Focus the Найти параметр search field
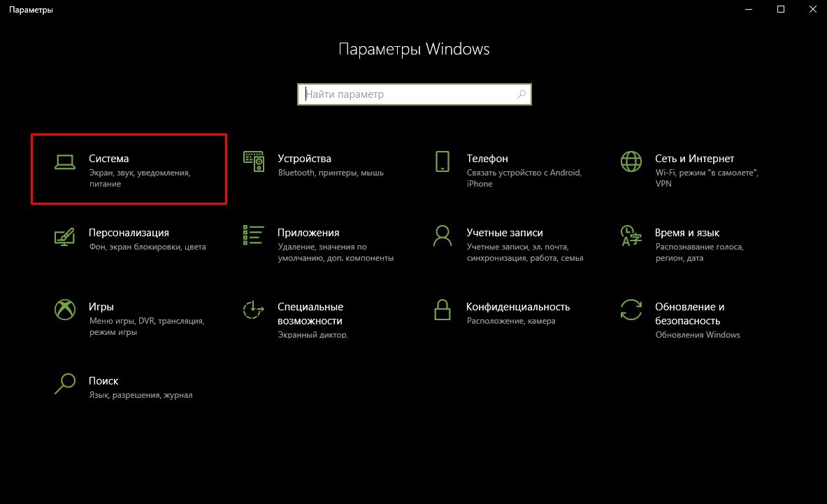Viewport: 827px width, 504px height. click(x=415, y=94)
